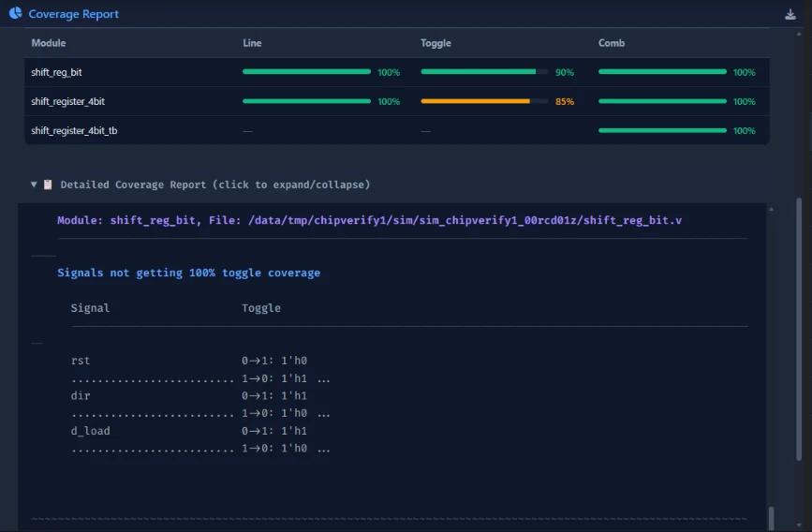
Task: Click the detailed report inner scrollbar up arrow
Action: 771,209
